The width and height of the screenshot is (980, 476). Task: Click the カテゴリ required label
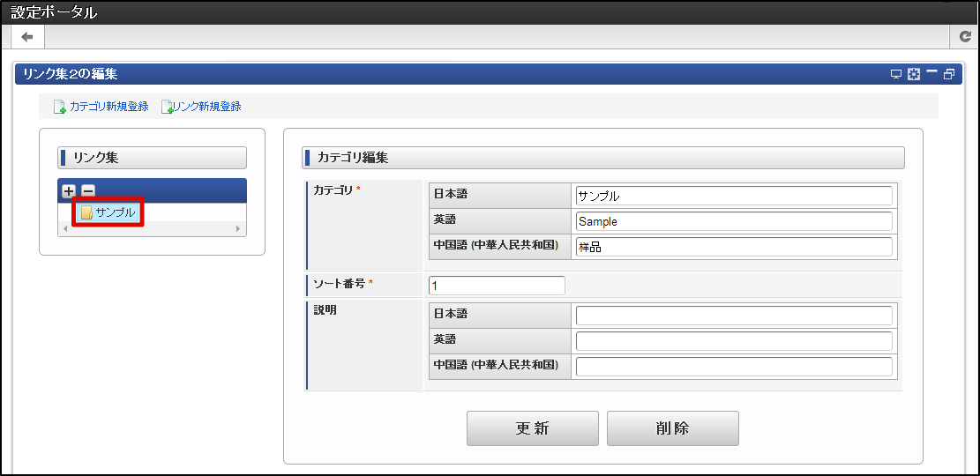(333, 190)
